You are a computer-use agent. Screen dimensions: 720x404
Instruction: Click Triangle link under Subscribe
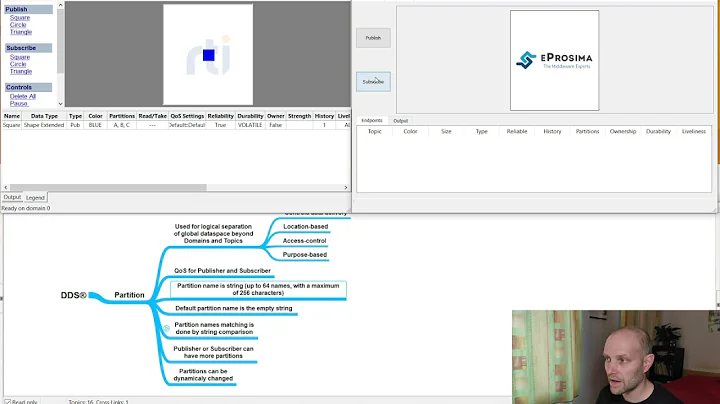21,71
